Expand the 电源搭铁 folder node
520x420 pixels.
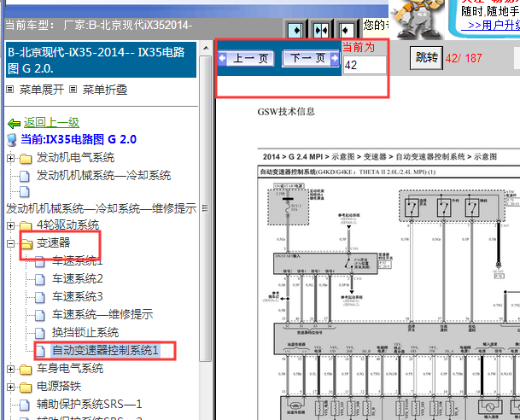[x=10, y=387]
